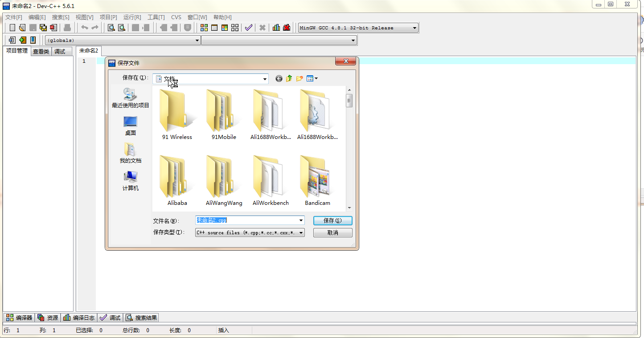Screen dimensions: 644x338
Task: Click the grey Stop execution X icon
Action: click(263, 28)
